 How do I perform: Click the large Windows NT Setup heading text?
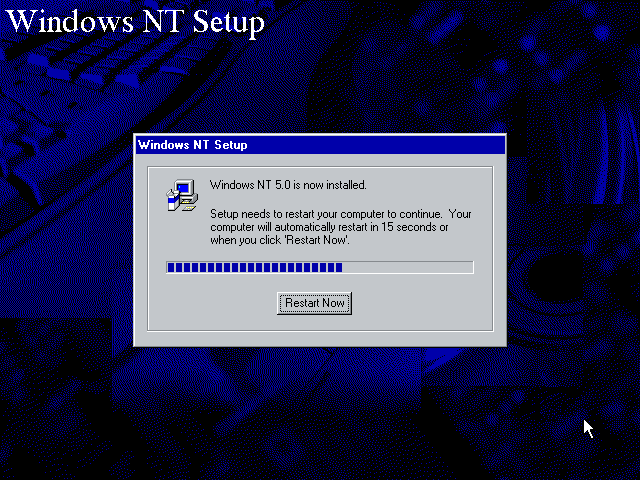click(x=136, y=21)
